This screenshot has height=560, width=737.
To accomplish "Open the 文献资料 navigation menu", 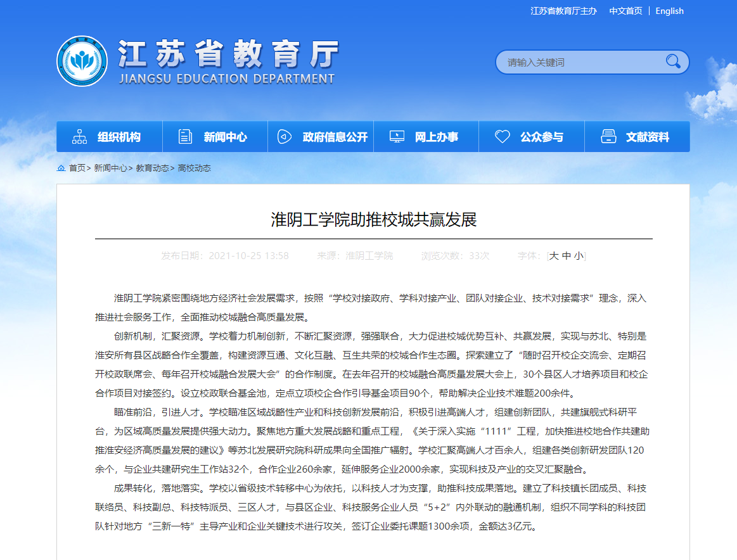I will coord(647,137).
